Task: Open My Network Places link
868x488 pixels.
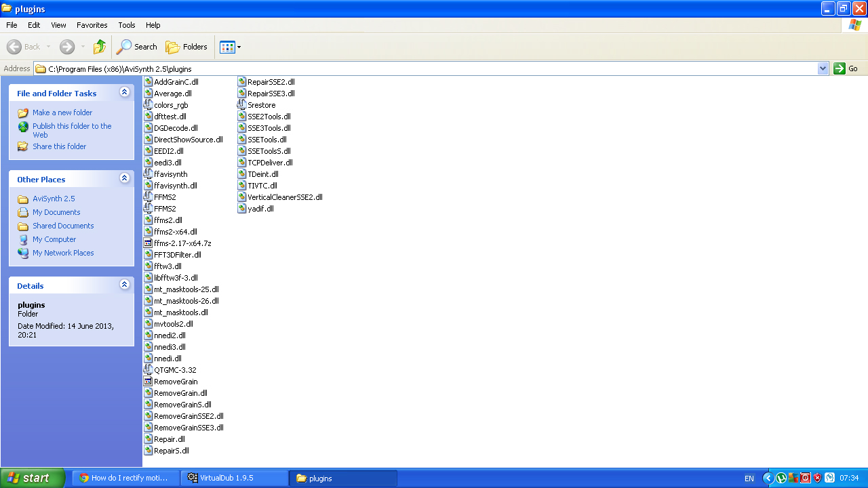Action: [63, 253]
